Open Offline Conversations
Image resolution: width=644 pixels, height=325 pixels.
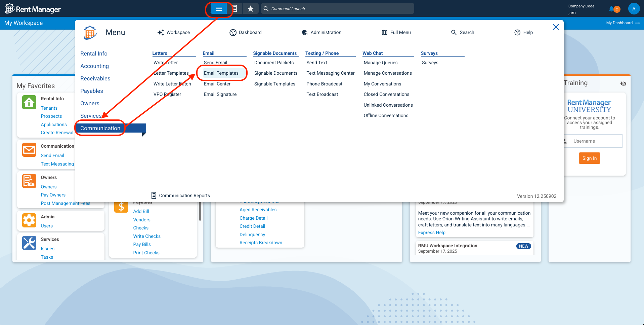[x=386, y=115]
